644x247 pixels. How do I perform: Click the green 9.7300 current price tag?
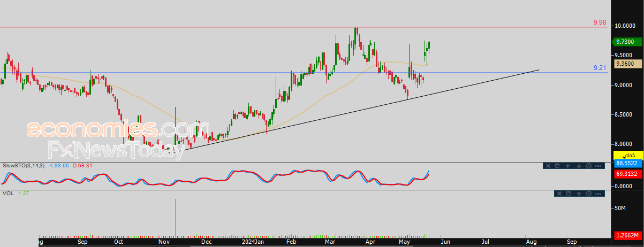point(627,42)
